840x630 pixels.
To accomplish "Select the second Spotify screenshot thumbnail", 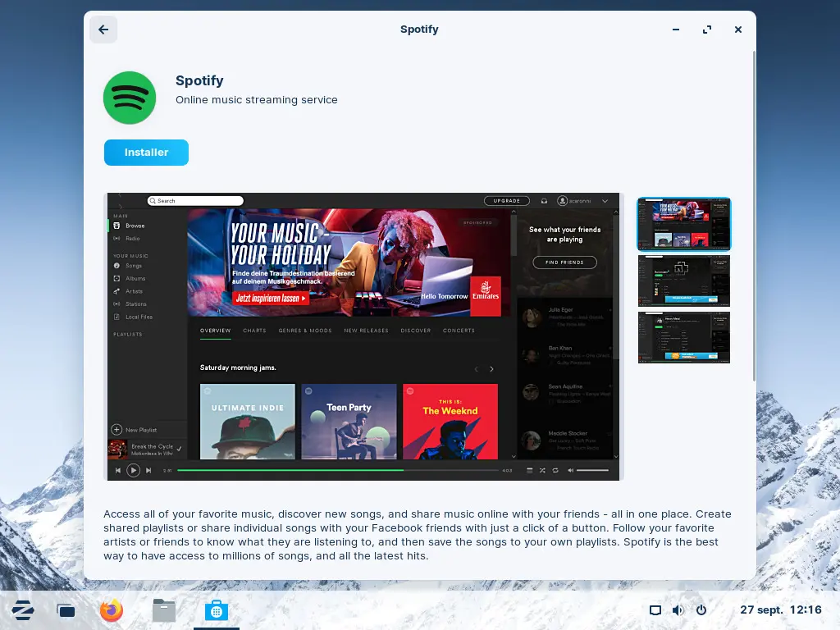I will 683,281.
